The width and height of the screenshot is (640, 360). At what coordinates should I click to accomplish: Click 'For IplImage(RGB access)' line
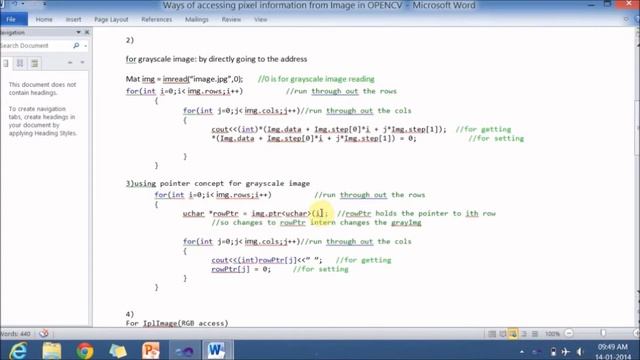coord(177,323)
